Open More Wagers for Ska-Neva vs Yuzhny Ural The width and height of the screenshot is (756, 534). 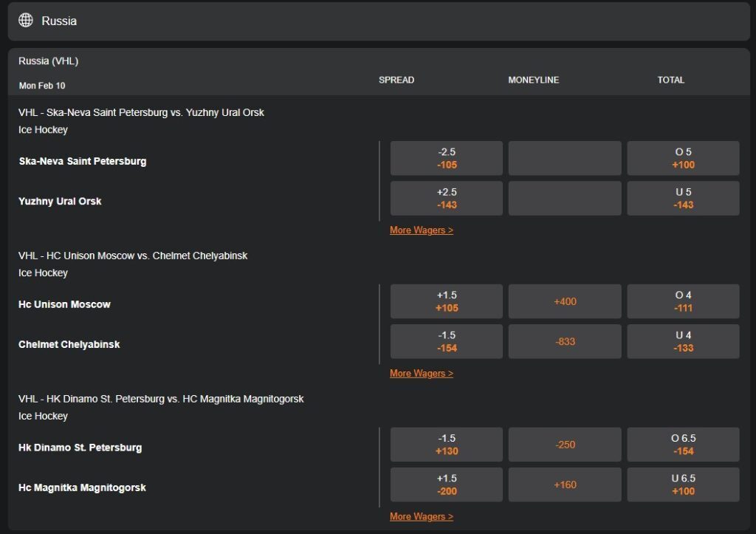422,230
